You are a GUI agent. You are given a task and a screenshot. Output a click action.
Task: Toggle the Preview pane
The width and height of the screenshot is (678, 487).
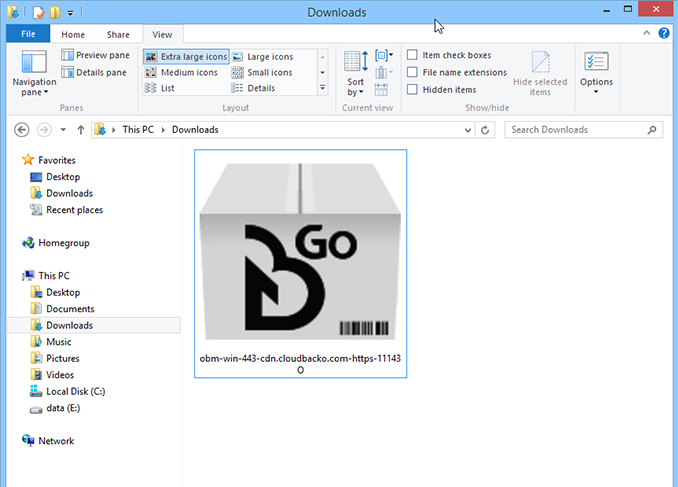pyautogui.click(x=96, y=55)
